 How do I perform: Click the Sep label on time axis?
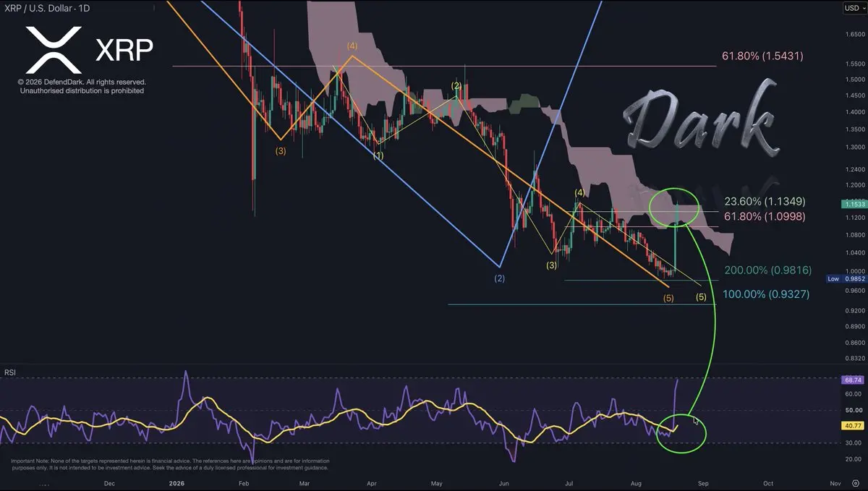click(x=702, y=483)
